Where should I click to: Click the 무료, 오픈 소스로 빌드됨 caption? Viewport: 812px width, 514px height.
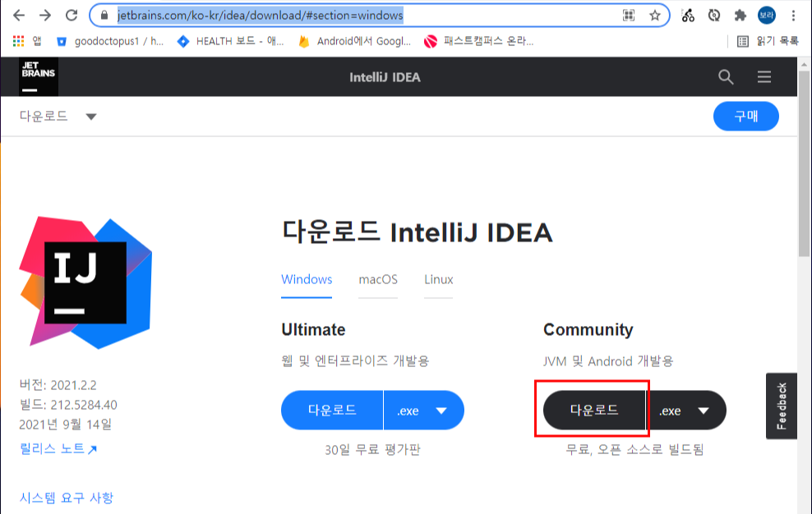point(635,449)
